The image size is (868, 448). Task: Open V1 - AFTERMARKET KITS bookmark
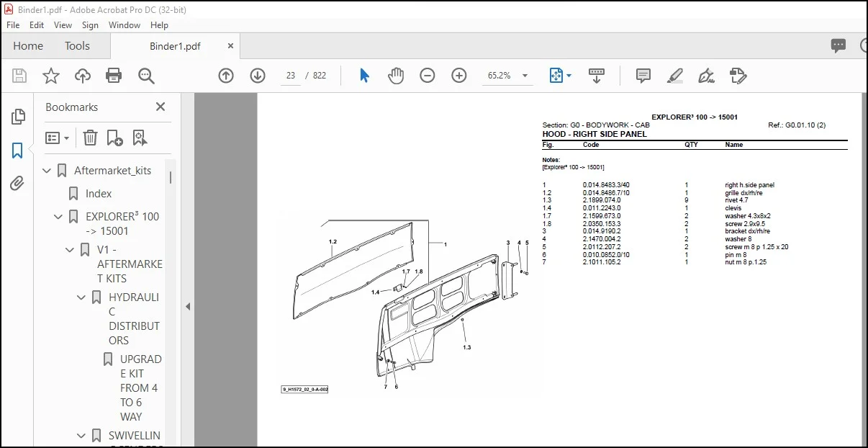point(130,264)
